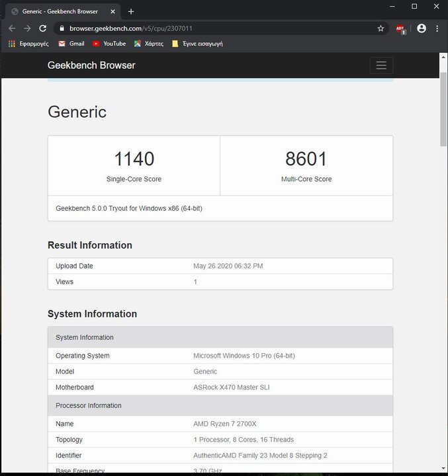The width and height of the screenshot is (448, 476).
Task: Open a new tab with plus button
Action: (x=131, y=11)
